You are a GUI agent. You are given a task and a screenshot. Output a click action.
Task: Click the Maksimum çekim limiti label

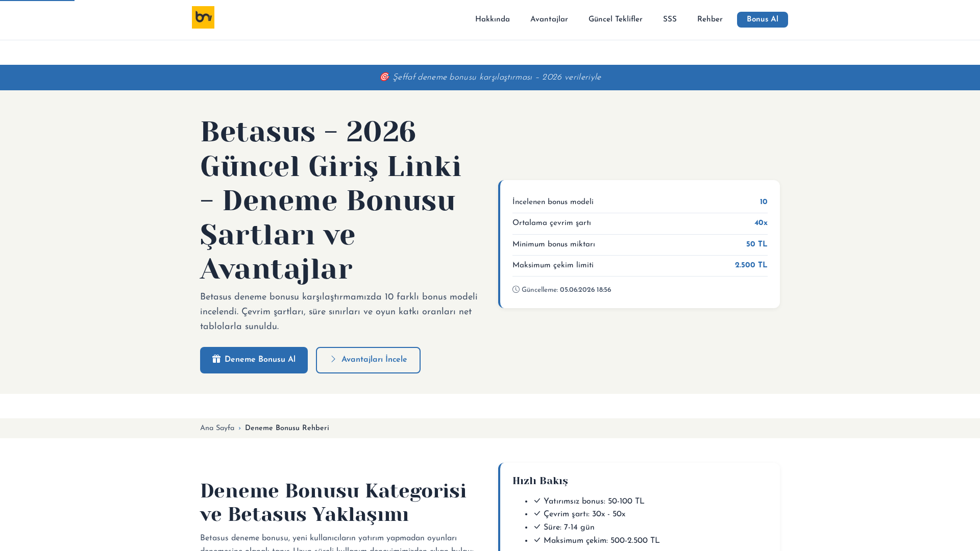tap(553, 265)
